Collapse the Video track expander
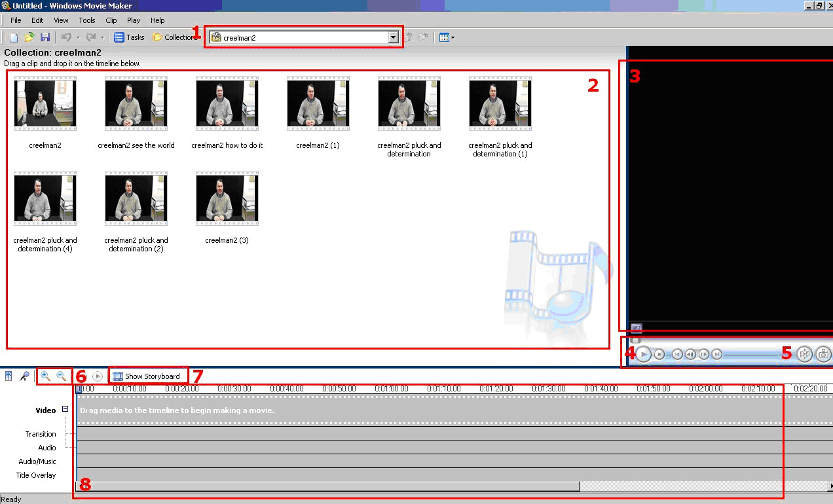833x504 pixels. point(65,409)
